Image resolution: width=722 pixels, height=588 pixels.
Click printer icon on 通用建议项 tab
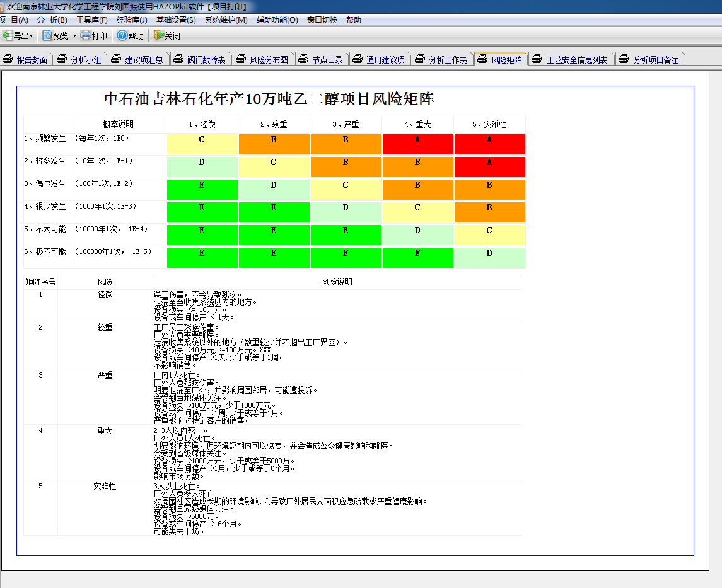point(358,59)
